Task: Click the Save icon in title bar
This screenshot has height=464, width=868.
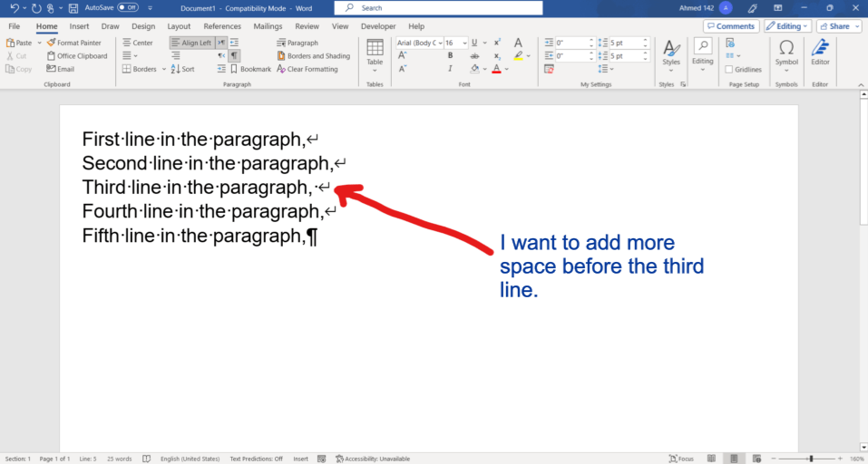Action: coord(73,8)
